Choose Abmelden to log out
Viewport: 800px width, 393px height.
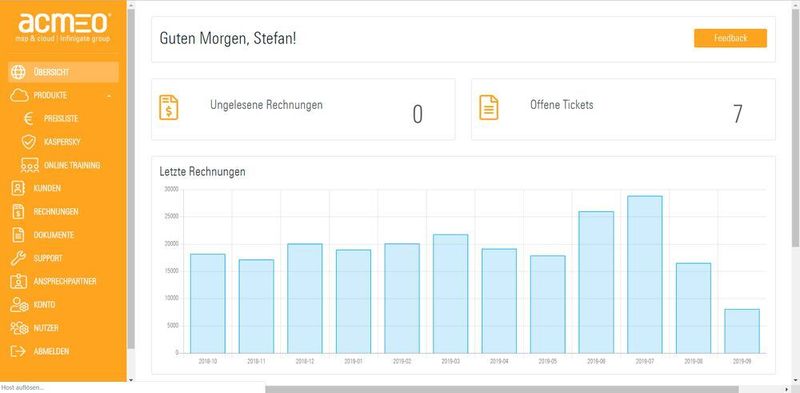point(51,351)
